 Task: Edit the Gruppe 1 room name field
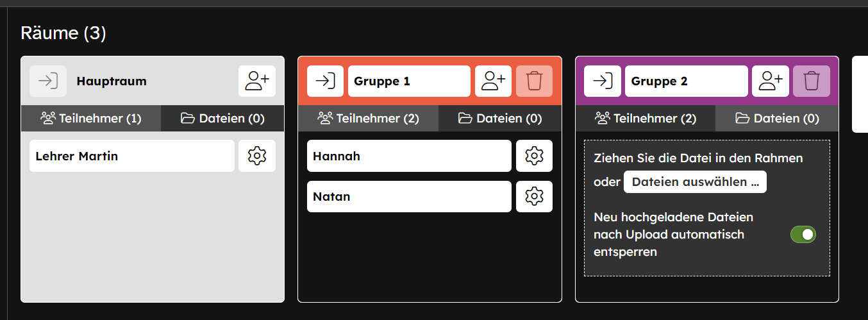[409, 81]
